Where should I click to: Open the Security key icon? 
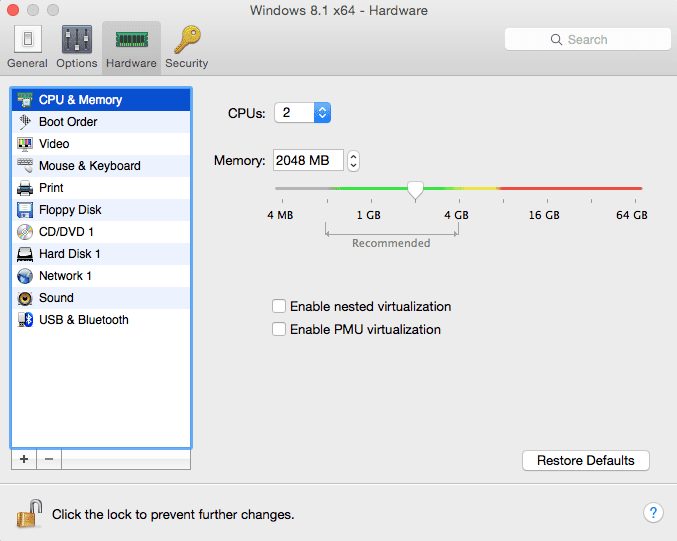187,39
